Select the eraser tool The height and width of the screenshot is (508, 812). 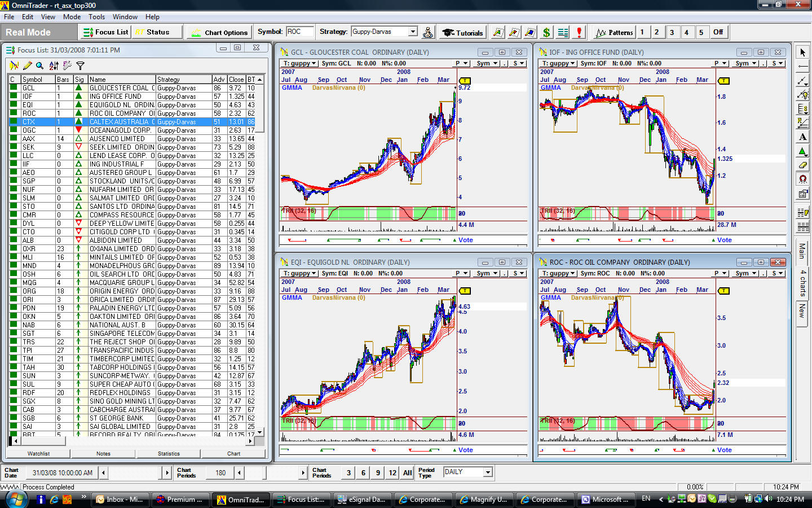coord(802,165)
